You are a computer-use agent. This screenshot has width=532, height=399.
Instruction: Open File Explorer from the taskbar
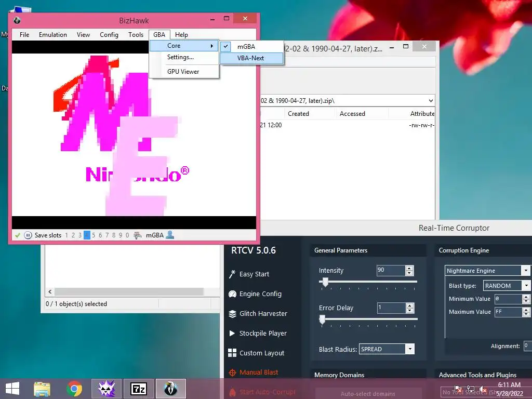click(42, 389)
